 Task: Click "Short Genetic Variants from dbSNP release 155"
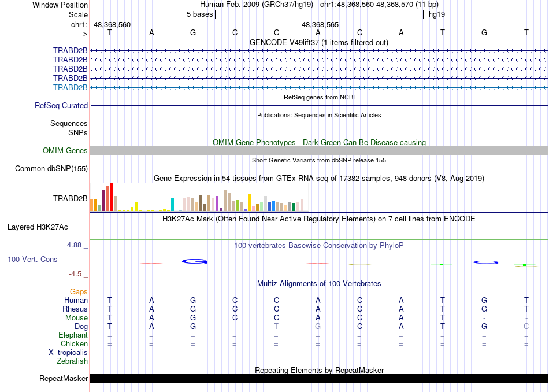tap(319, 161)
